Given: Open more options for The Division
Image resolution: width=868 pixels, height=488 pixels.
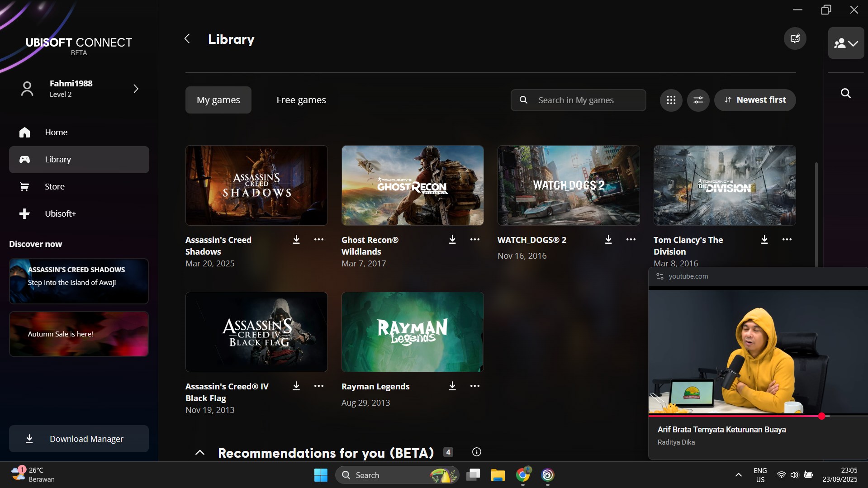Looking at the screenshot, I should [787, 240].
